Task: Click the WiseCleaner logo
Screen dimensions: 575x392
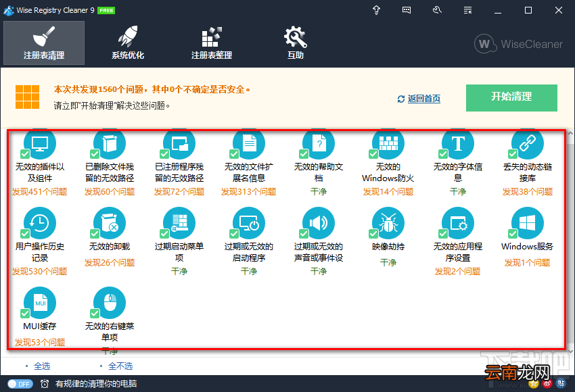Action: tap(518, 44)
